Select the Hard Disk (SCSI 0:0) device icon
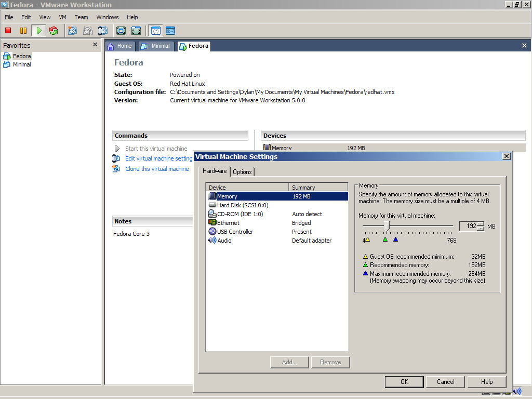532x399 pixels. point(212,205)
